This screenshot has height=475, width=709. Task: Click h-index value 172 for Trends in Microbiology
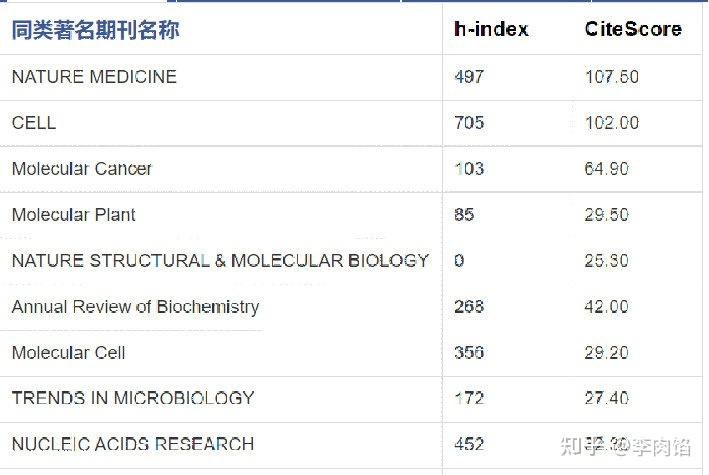coord(469,399)
